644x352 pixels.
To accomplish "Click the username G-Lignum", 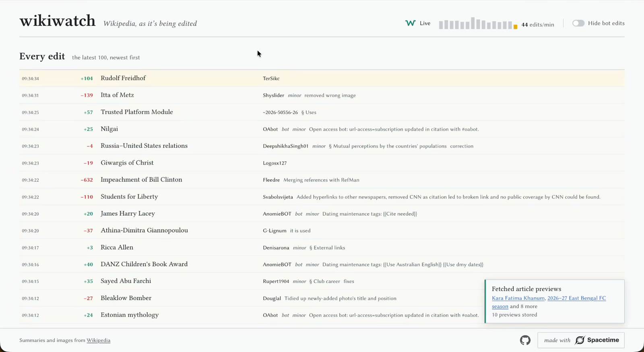I will click(x=275, y=231).
